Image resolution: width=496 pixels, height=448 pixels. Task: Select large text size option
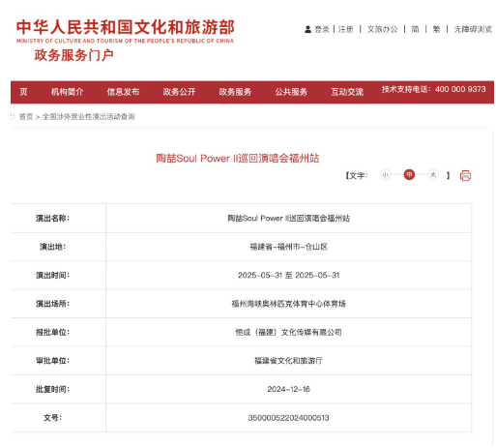click(x=433, y=175)
